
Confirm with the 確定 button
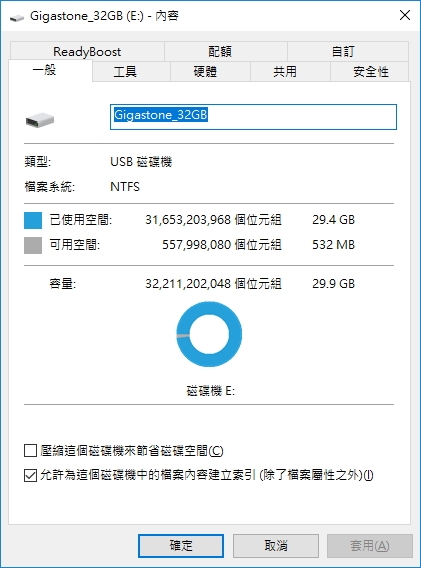click(181, 546)
